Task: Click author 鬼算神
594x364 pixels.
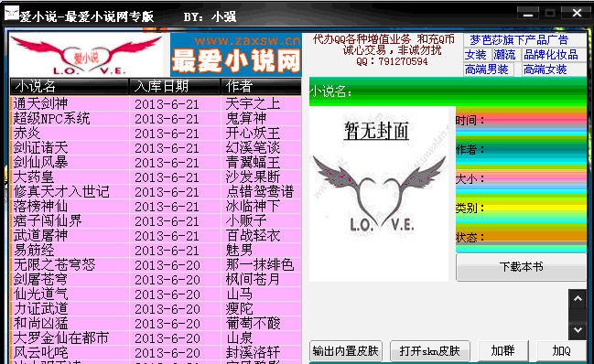Action: 246,118
